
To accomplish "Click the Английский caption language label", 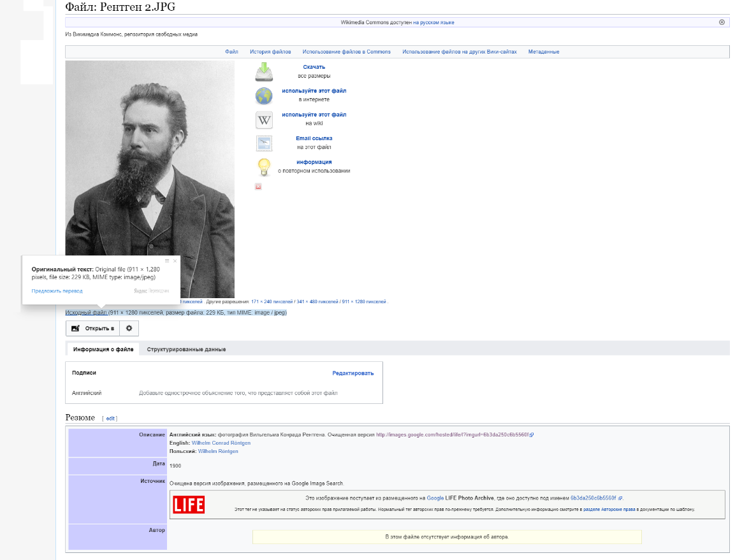I will coord(86,393).
